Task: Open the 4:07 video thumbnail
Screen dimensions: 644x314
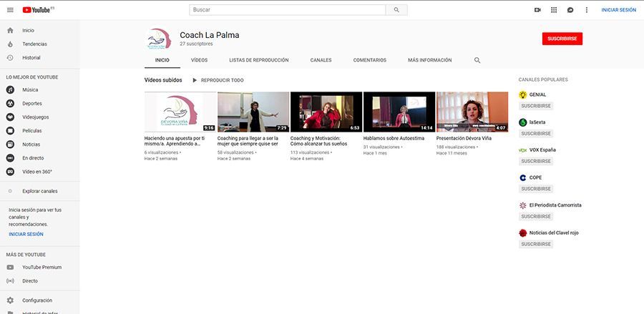Action: 472,112
